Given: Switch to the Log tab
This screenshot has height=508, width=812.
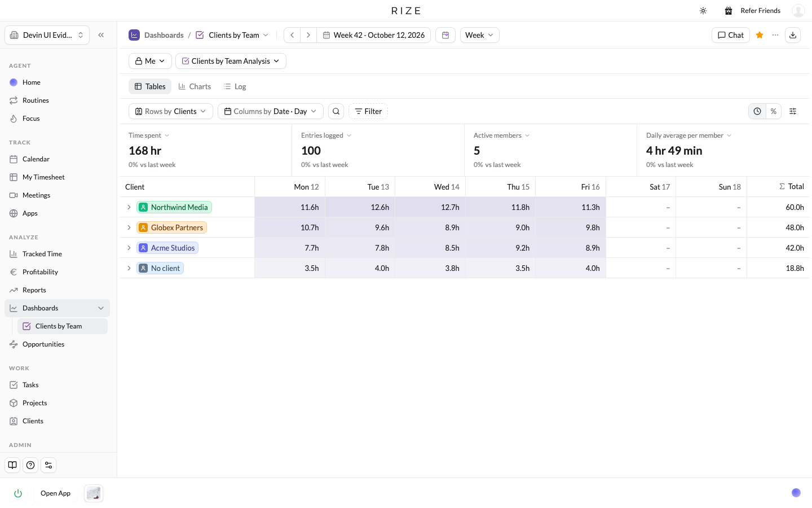Looking at the screenshot, I should 235,86.
